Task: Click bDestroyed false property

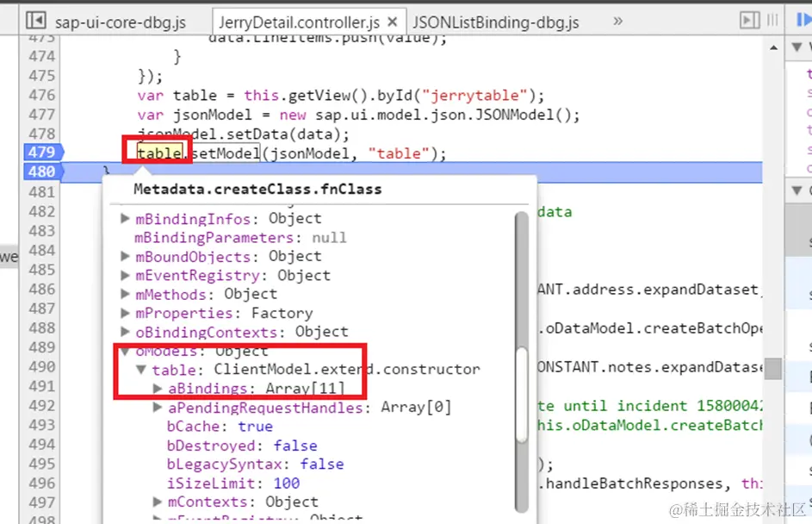Action: [x=242, y=446]
